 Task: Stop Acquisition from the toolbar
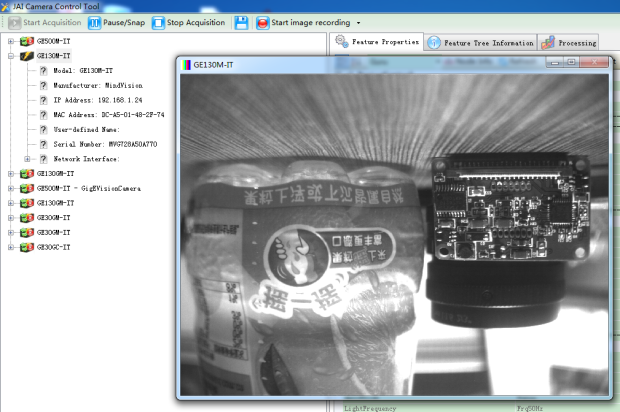point(189,23)
